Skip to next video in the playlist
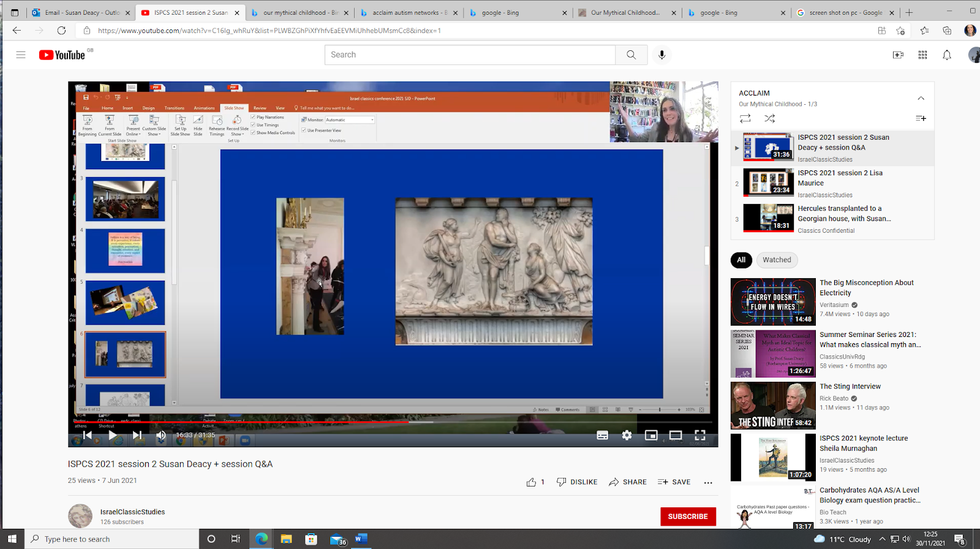 click(x=137, y=435)
